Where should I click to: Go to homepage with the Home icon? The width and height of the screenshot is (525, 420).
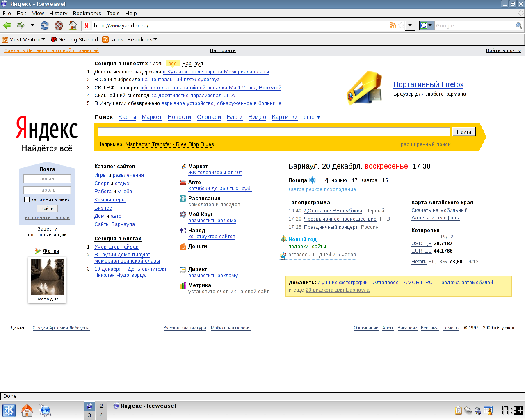[73, 25]
